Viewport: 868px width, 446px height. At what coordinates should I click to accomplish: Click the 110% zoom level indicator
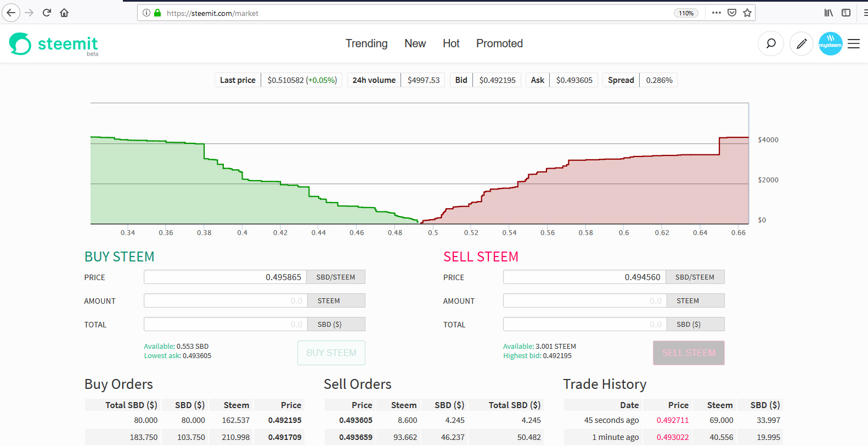[x=686, y=13]
